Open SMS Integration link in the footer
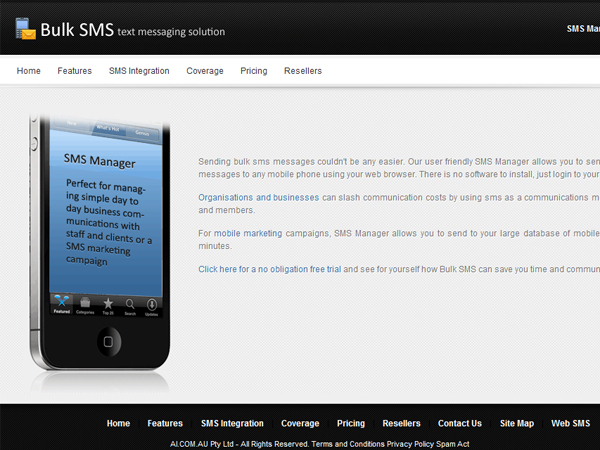 (232, 423)
